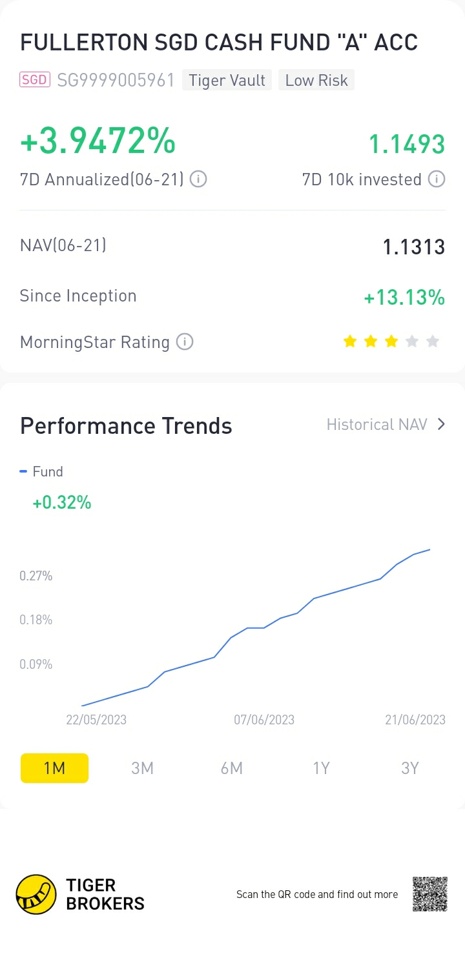This screenshot has height=980, width=465.
Task: Open the Historical NAV link
Action: (x=377, y=424)
